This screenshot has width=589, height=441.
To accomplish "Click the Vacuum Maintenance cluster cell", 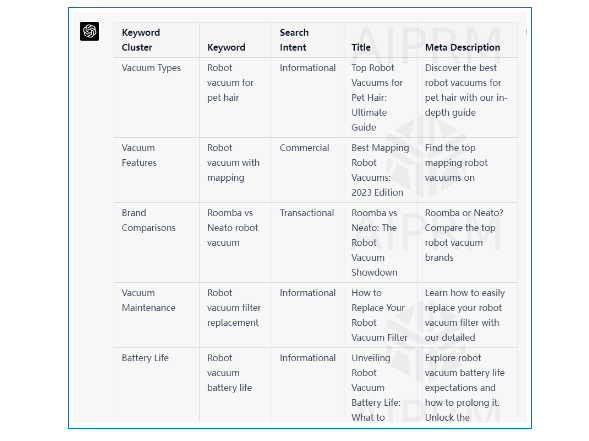I will click(x=148, y=300).
